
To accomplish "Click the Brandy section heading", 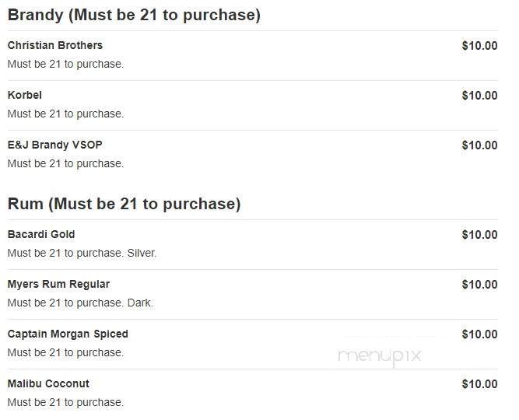I will coord(134,15).
